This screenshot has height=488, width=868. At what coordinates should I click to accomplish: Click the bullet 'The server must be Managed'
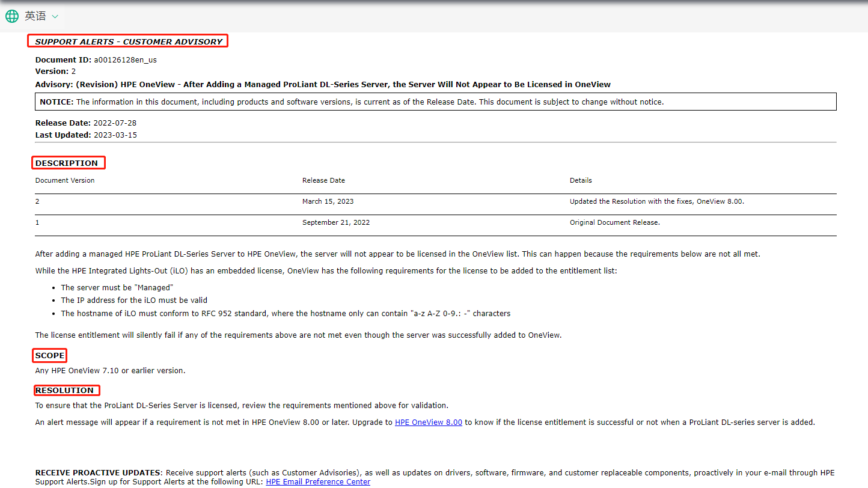pos(117,288)
